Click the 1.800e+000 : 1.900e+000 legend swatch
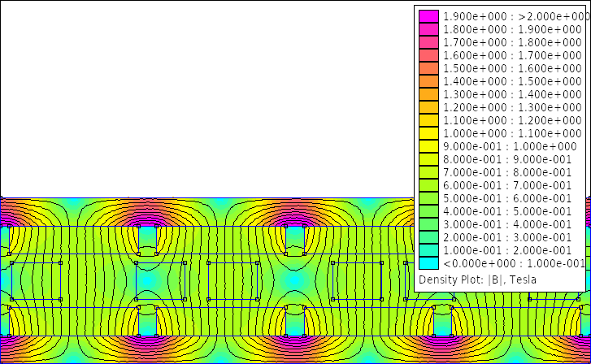The width and height of the screenshot is (591, 364). tap(428, 29)
